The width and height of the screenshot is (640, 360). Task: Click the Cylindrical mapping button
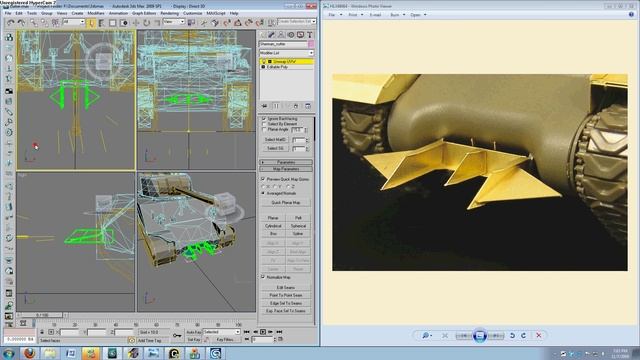click(273, 226)
